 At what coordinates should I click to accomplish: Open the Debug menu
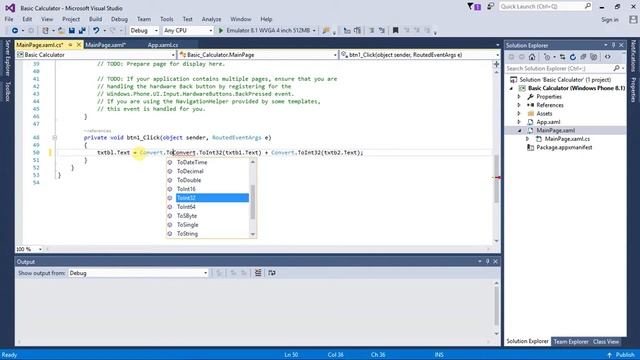pyautogui.click(x=119, y=19)
